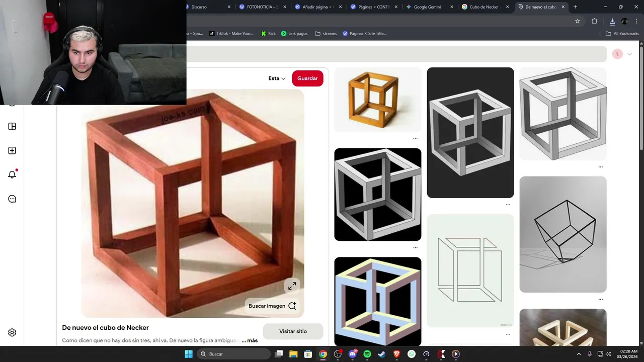Expand description with '... más'
This screenshot has height=362, width=644.
[x=250, y=340]
